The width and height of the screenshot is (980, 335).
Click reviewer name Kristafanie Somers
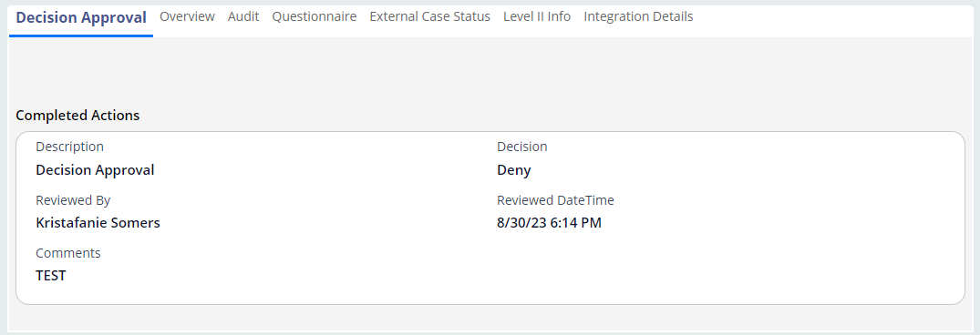pyautogui.click(x=98, y=223)
